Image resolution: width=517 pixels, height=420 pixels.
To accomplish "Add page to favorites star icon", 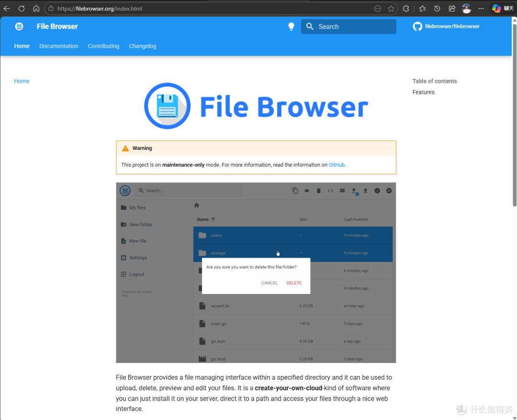I will 391,9.
